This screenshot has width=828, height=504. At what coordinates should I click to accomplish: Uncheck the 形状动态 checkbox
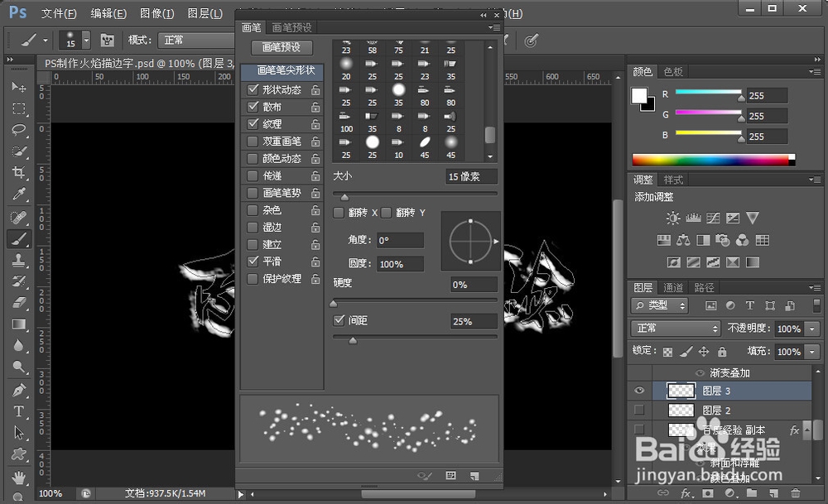(253, 89)
